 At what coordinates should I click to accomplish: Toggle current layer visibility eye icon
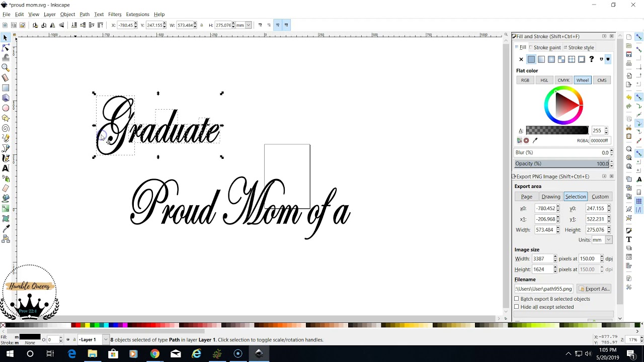click(68, 340)
